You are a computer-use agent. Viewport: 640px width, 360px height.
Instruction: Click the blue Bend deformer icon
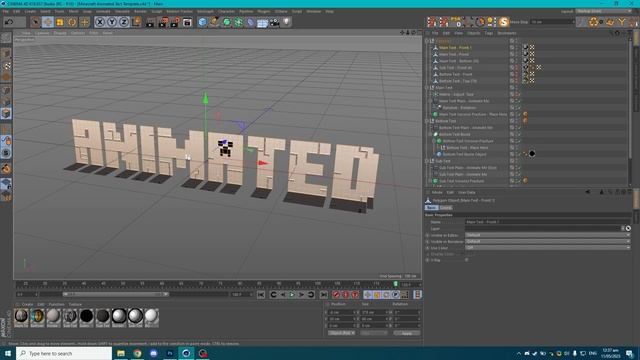pyautogui.click(x=250, y=22)
